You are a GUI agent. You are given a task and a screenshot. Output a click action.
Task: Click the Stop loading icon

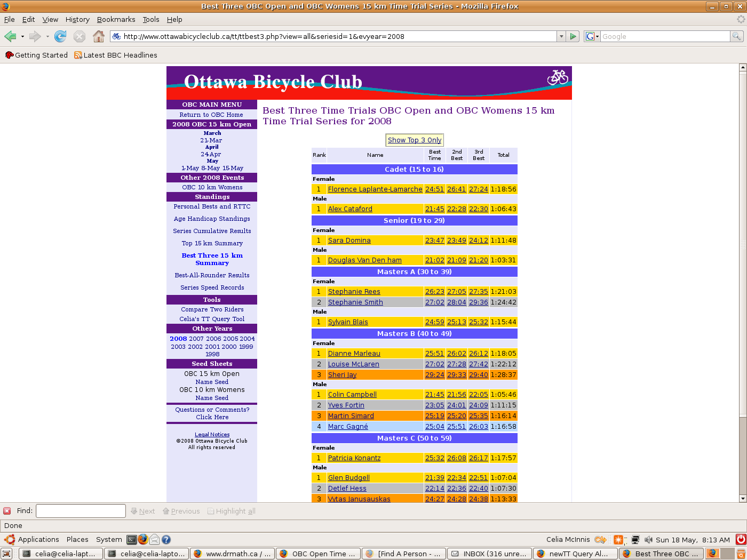click(80, 36)
